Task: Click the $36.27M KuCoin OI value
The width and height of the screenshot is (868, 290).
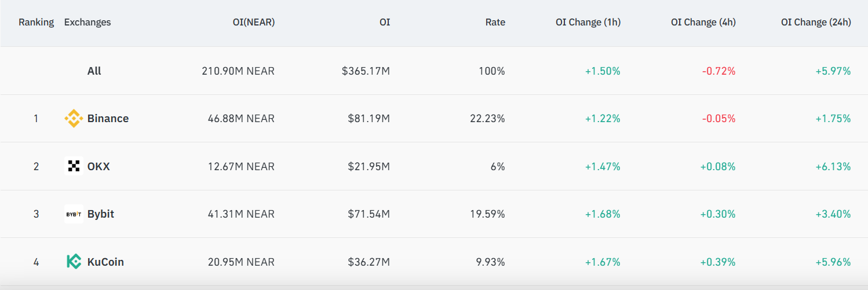Action: tap(369, 262)
